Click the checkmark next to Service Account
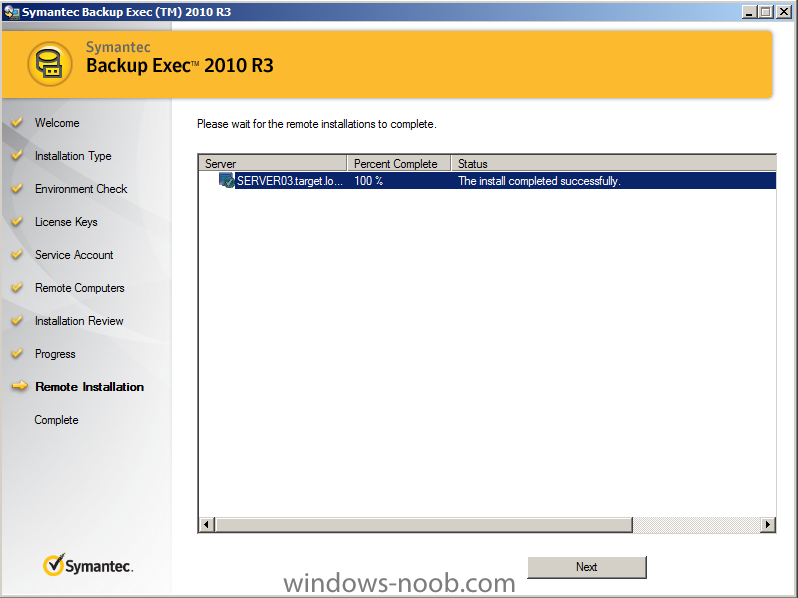This screenshot has height=598, width=798. pyautogui.click(x=17, y=253)
